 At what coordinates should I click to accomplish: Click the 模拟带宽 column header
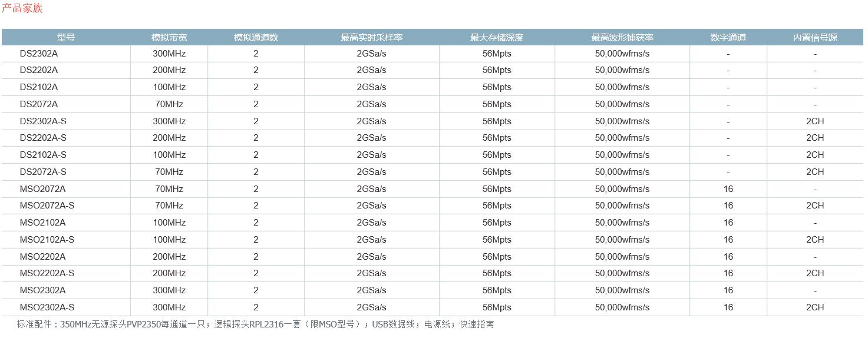click(x=169, y=38)
